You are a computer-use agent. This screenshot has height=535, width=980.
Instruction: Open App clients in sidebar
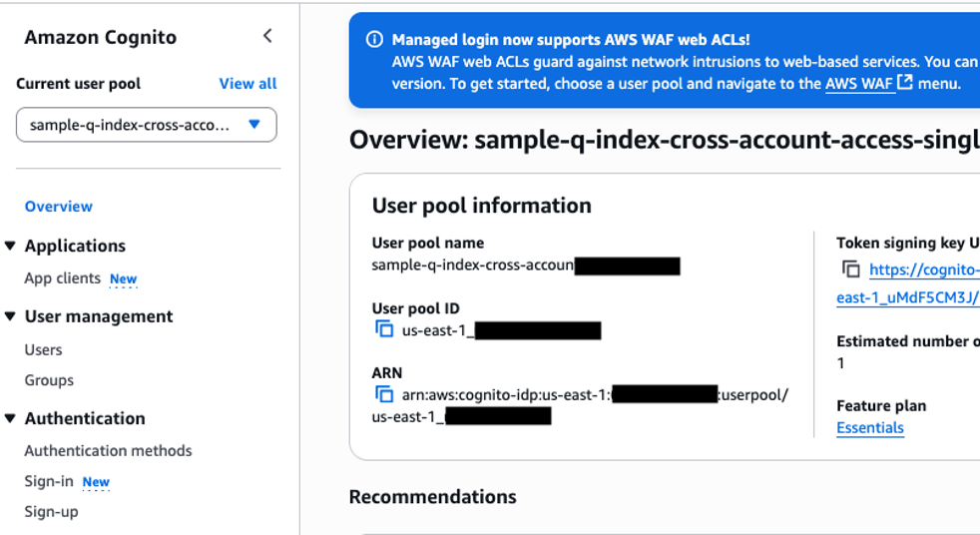tap(63, 278)
